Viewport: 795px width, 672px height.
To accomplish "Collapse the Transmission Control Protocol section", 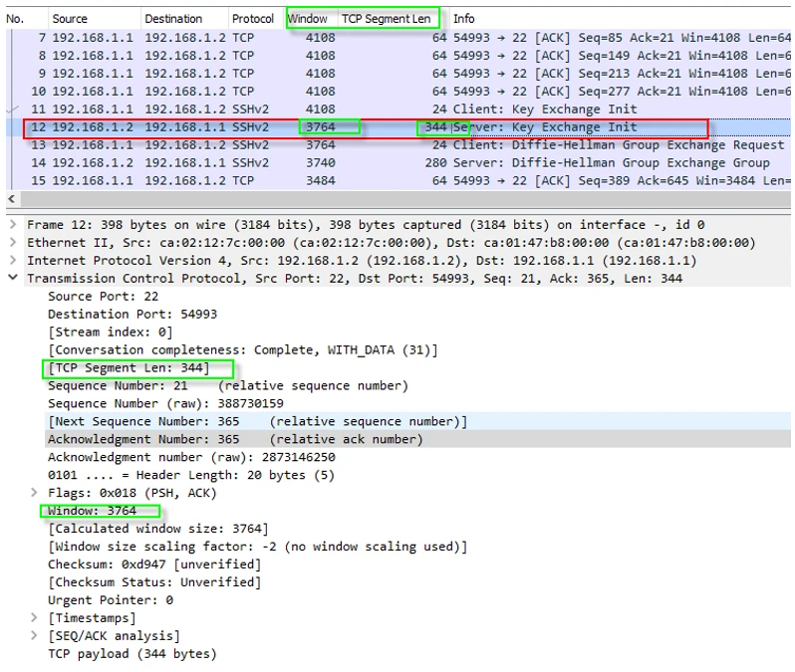I will pos(12,279).
